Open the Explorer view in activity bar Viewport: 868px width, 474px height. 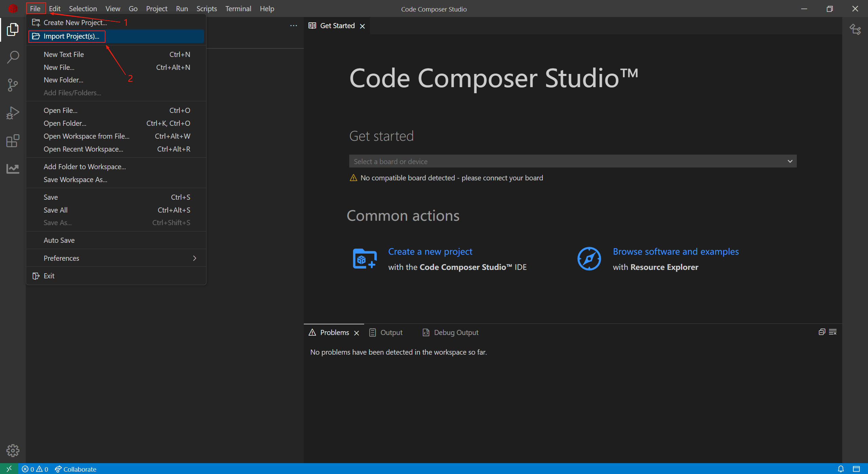(x=13, y=29)
